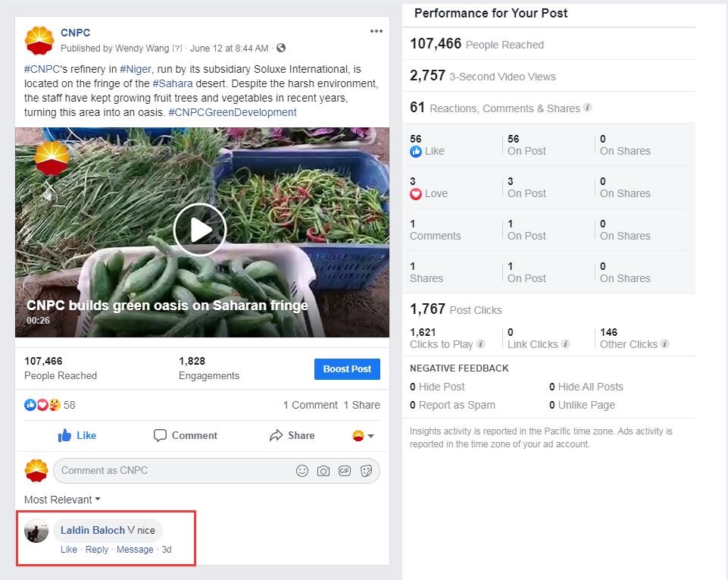
Task: Click the emoji smiley icon in comment box
Action: (302, 471)
